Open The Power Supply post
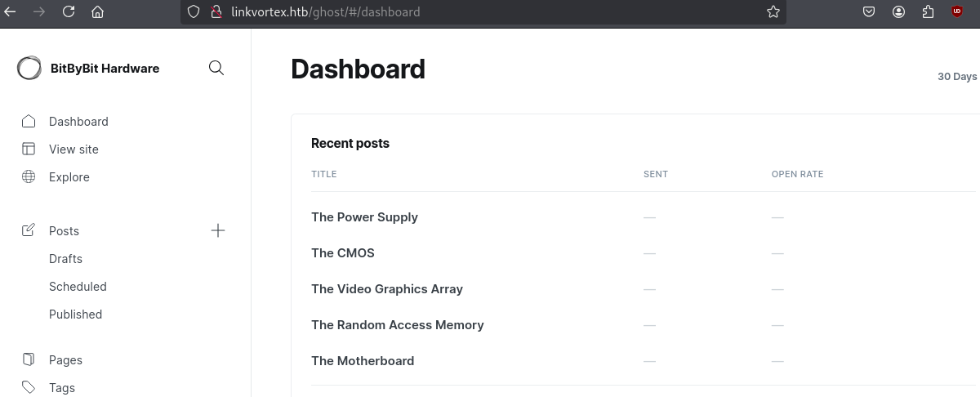 point(364,217)
